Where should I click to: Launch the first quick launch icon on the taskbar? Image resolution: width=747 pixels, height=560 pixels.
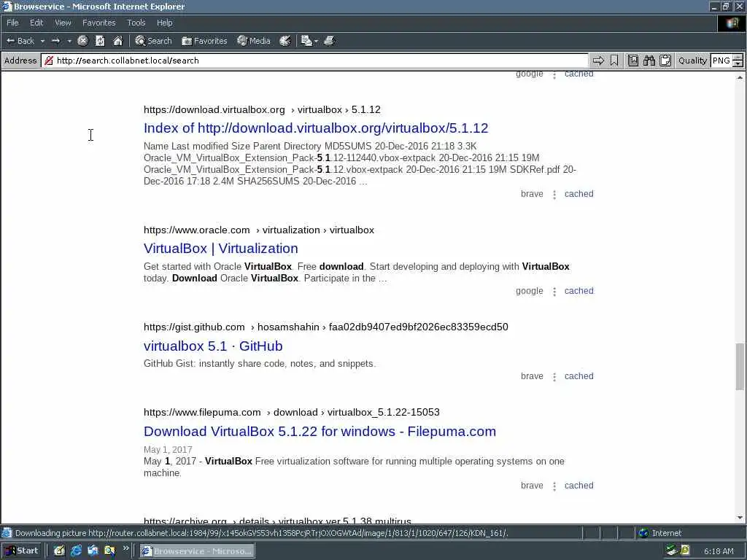pos(59,551)
